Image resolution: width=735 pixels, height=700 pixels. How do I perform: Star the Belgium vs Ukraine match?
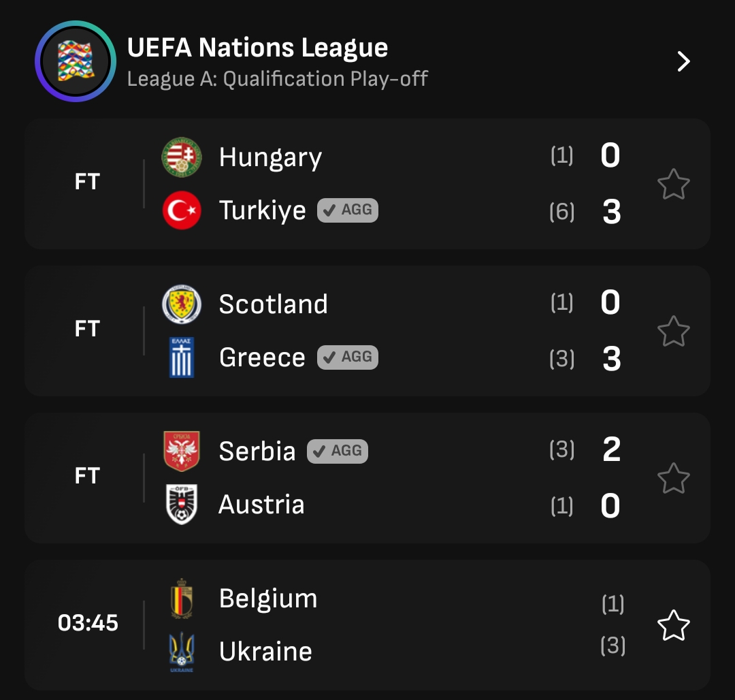673,625
